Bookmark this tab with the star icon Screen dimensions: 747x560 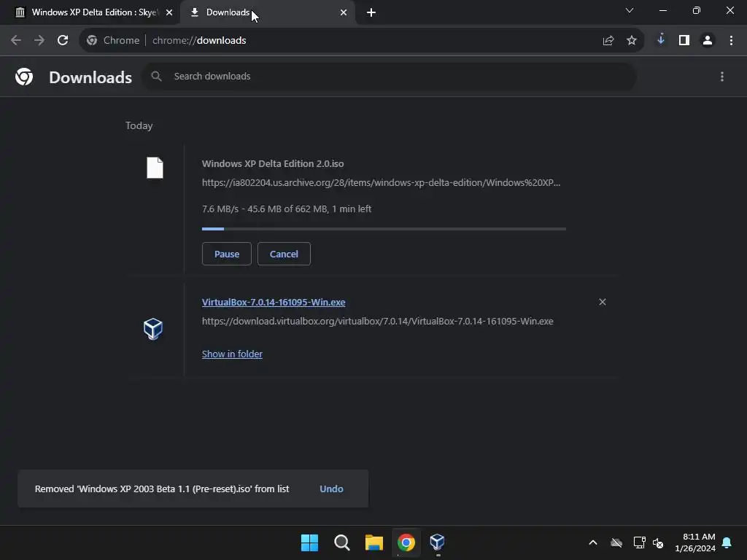click(x=632, y=41)
